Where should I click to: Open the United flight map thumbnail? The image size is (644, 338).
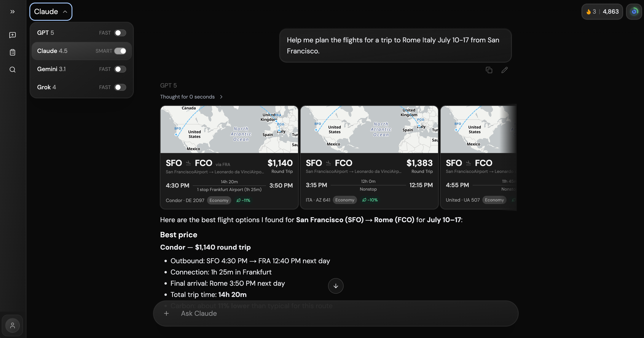click(x=478, y=129)
